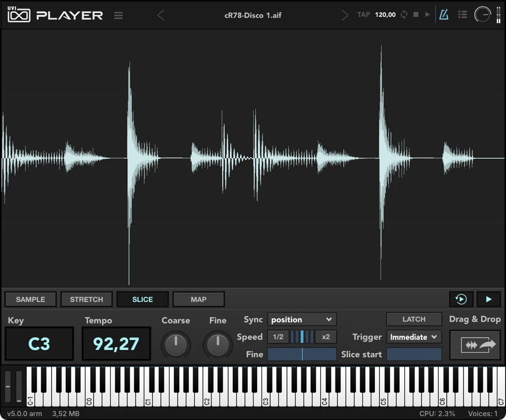Viewport: 506px width, 420px height.
Task: Click the Speed step selector bars
Action: [302, 337]
